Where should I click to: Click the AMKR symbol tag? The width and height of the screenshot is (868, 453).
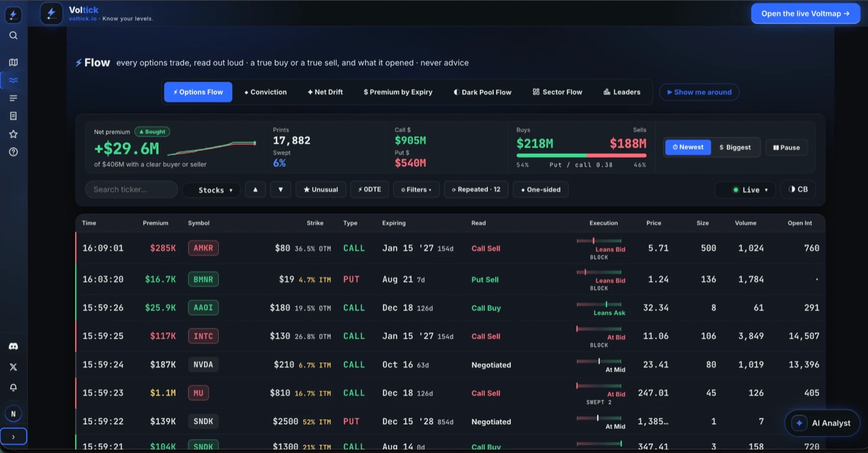[x=203, y=248]
